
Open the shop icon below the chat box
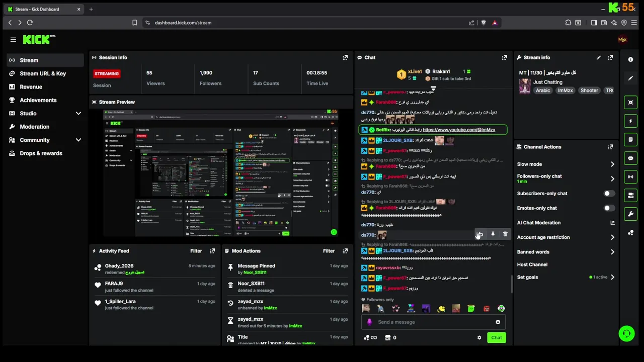388,338
